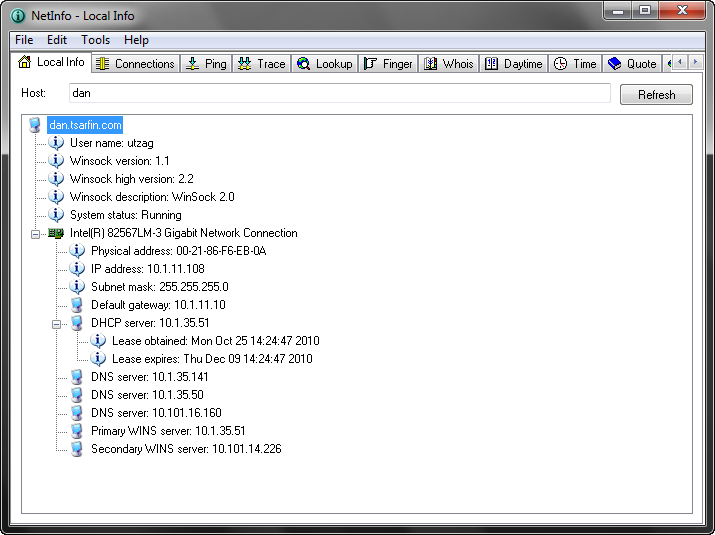This screenshot has height=535, width=715.
Task: Click the computer icon beside dan.tsarfin.com
Action: click(x=36, y=125)
